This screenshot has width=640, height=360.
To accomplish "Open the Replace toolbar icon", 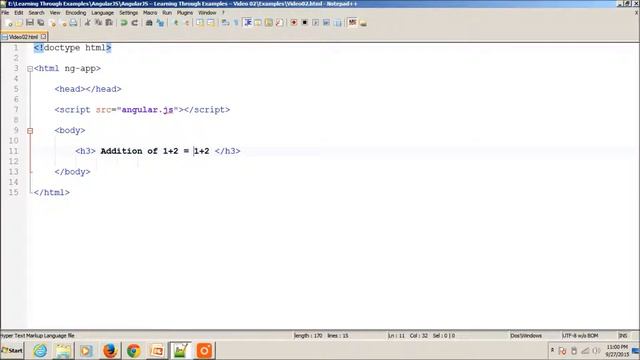I will click(160, 23).
